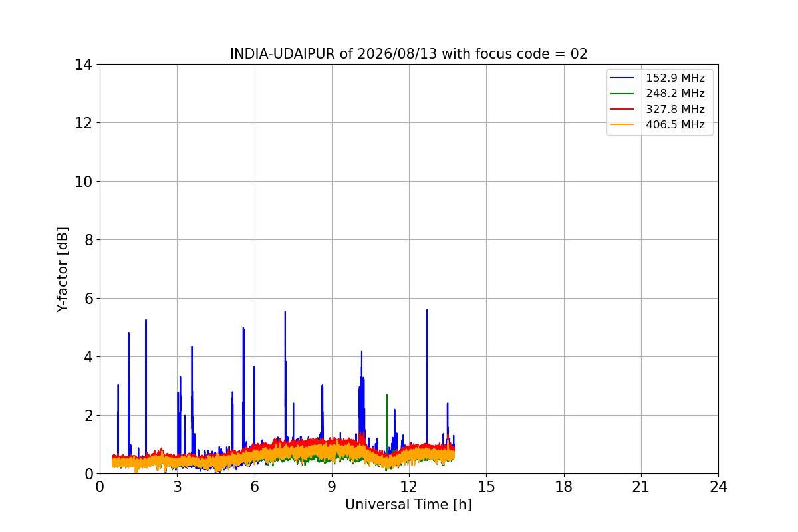Click the y-axis tick label 10

click(83, 182)
